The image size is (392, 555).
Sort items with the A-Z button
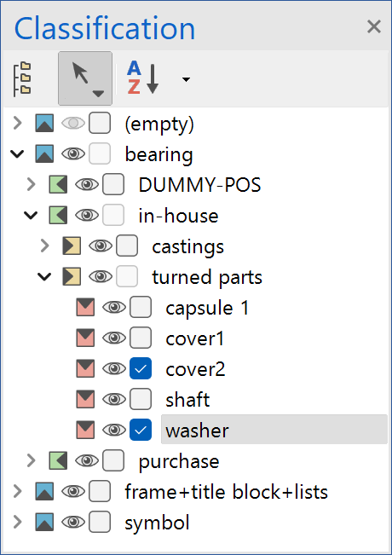point(142,78)
